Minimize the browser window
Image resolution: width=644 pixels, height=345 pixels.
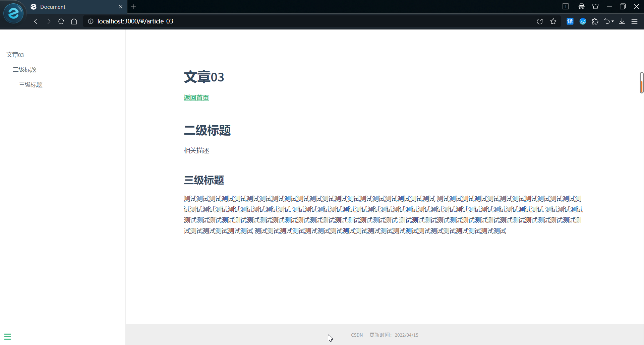point(609,6)
